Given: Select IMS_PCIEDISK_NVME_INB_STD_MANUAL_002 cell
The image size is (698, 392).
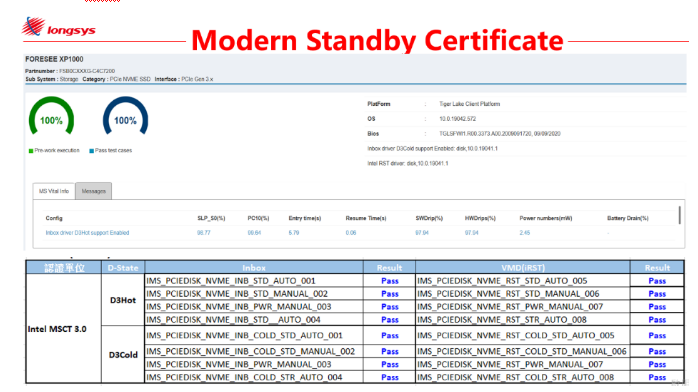Looking at the screenshot, I should (x=254, y=294).
